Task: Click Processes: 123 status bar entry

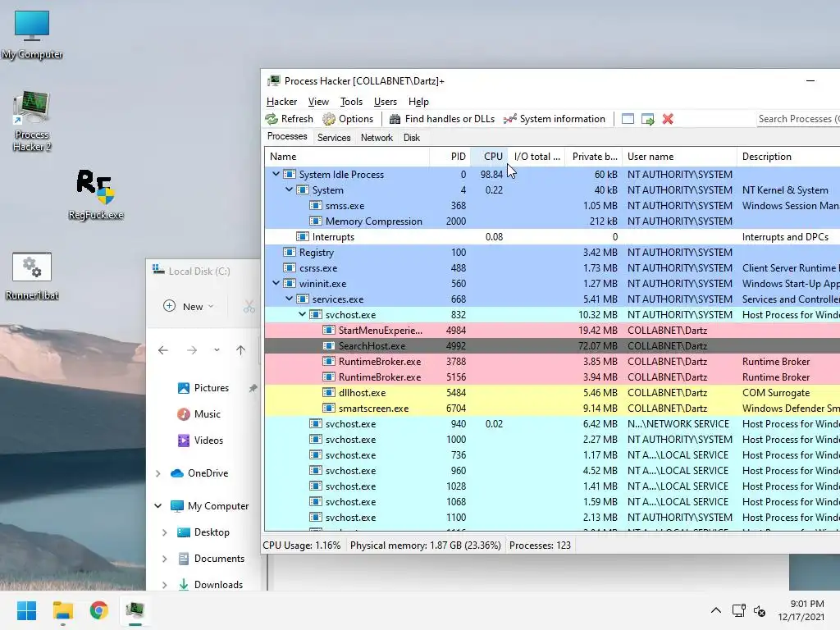Action: 540,546
